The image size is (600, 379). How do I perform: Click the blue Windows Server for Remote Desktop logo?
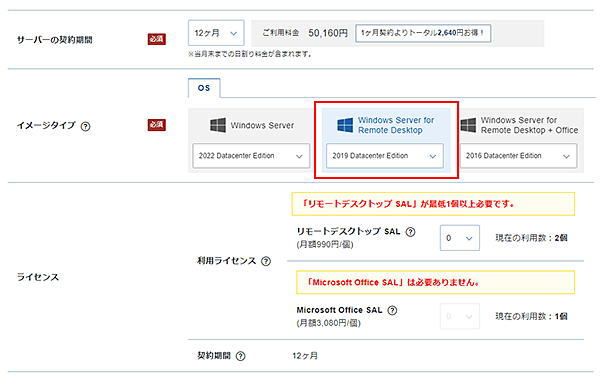pos(345,125)
